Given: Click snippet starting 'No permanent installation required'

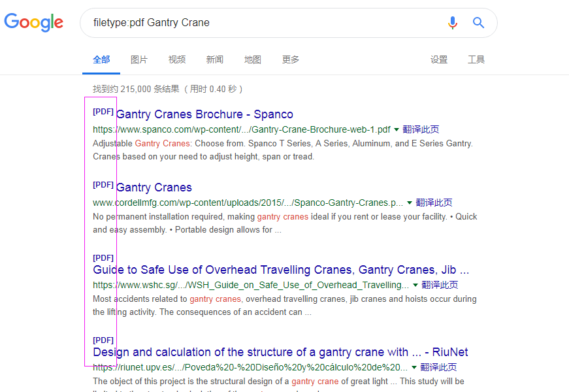Looking at the screenshot, I should pyautogui.click(x=285, y=223).
